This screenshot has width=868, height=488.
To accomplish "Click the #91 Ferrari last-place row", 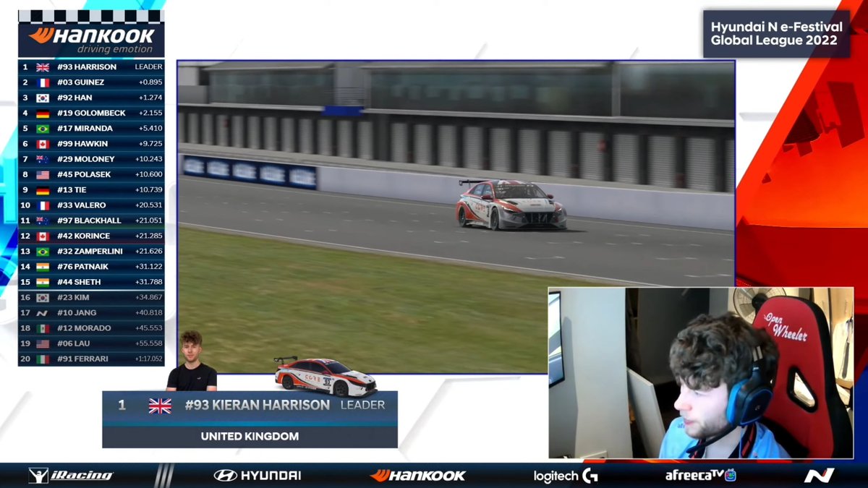I will [x=92, y=359].
